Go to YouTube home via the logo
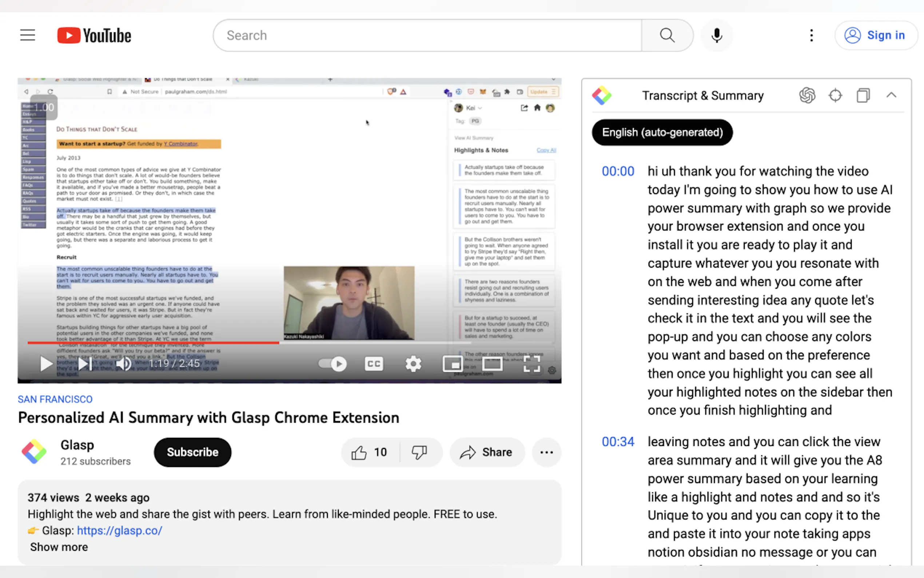Screen dimensions: 924x578 (x=93, y=35)
